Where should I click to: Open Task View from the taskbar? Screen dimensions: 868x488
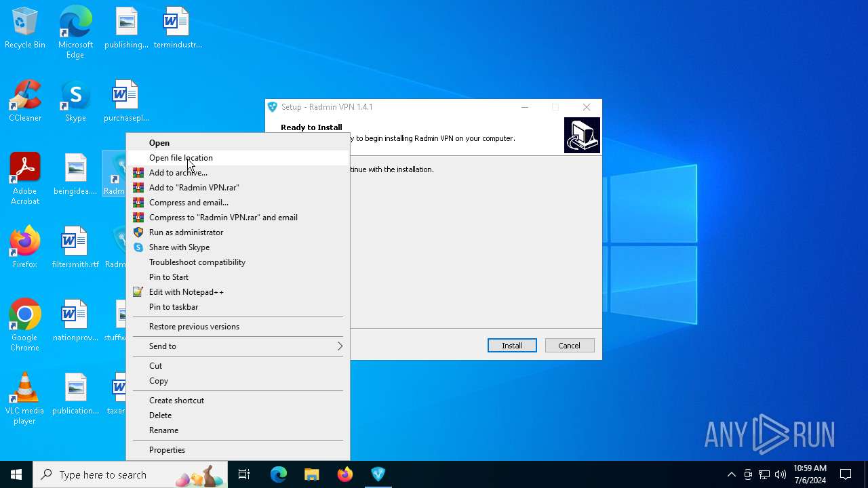coord(244,474)
